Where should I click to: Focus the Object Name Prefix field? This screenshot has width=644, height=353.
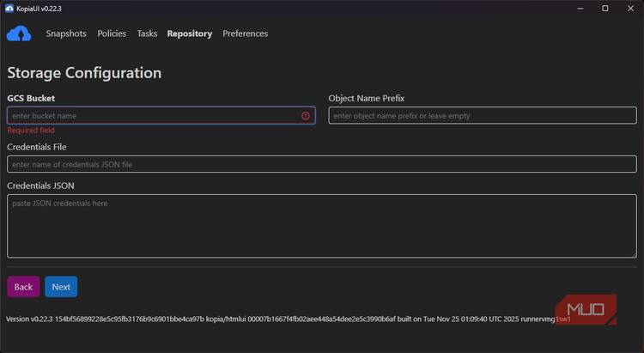click(483, 116)
